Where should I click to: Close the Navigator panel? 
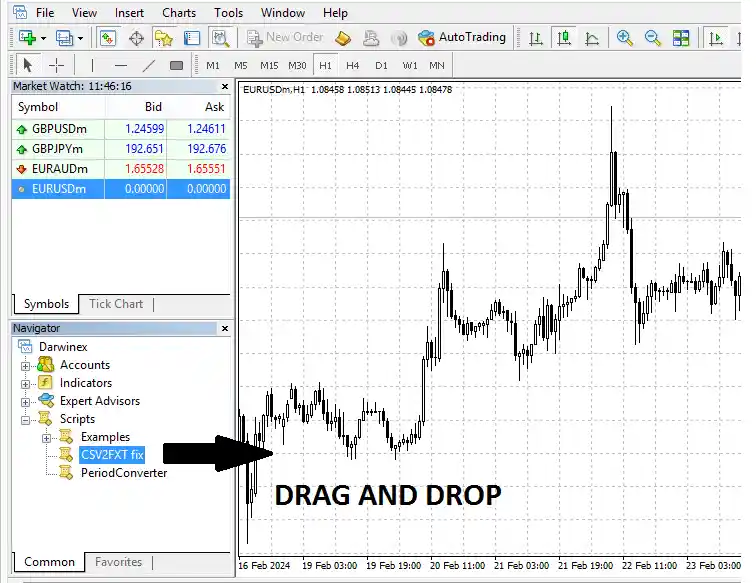[x=224, y=328]
